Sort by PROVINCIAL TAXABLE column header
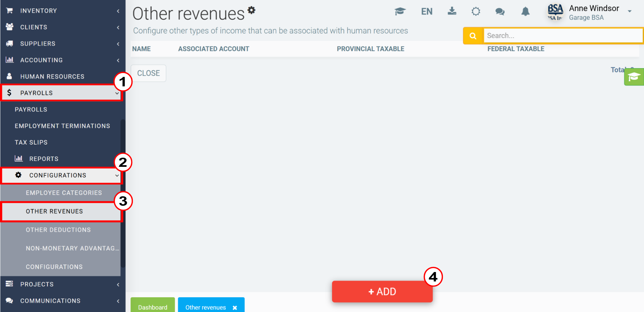 click(x=370, y=49)
